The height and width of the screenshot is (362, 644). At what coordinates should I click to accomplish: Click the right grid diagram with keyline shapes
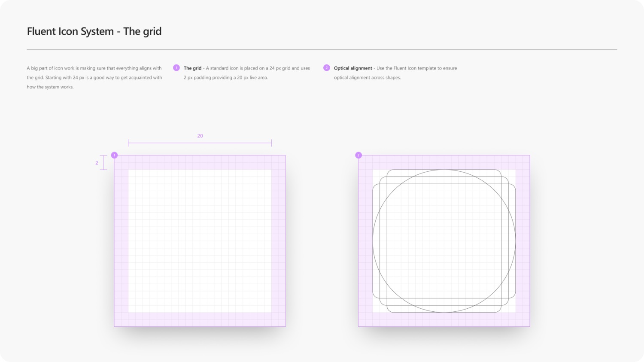point(444,241)
